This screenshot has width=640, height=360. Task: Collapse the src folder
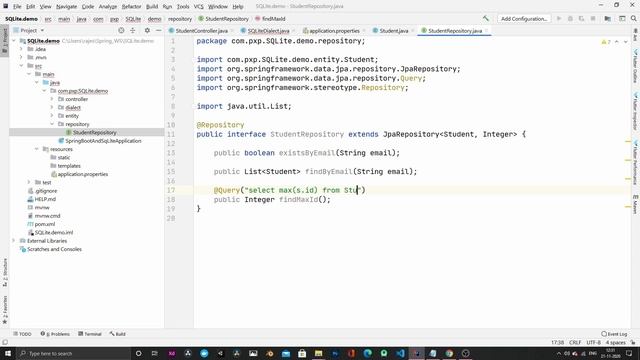click(x=22, y=66)
